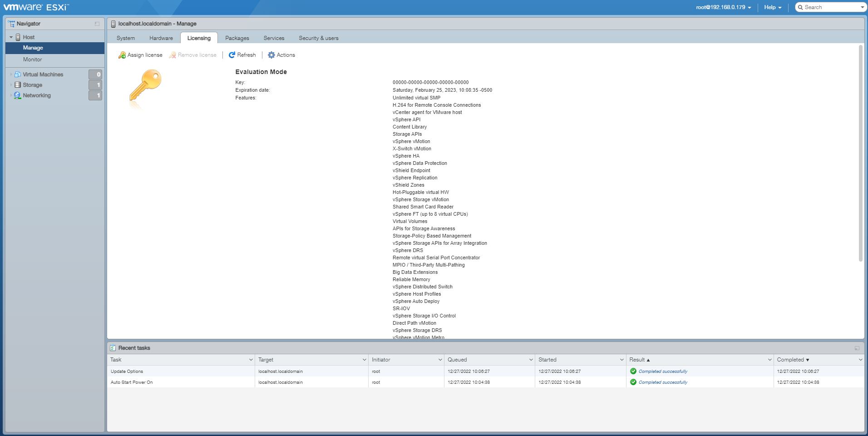Open the Target column dropdown arrow
This screenshot has width=868, height=436.
(364, 360)
